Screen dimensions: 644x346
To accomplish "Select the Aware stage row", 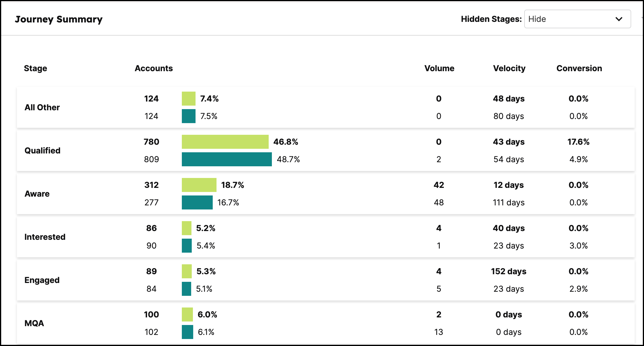I will pos(37,194).
